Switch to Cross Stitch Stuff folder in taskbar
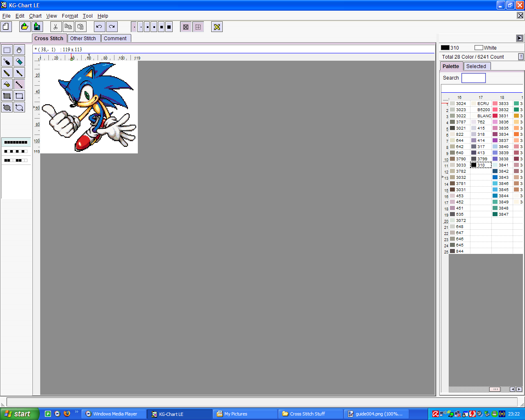 point(310,414)
